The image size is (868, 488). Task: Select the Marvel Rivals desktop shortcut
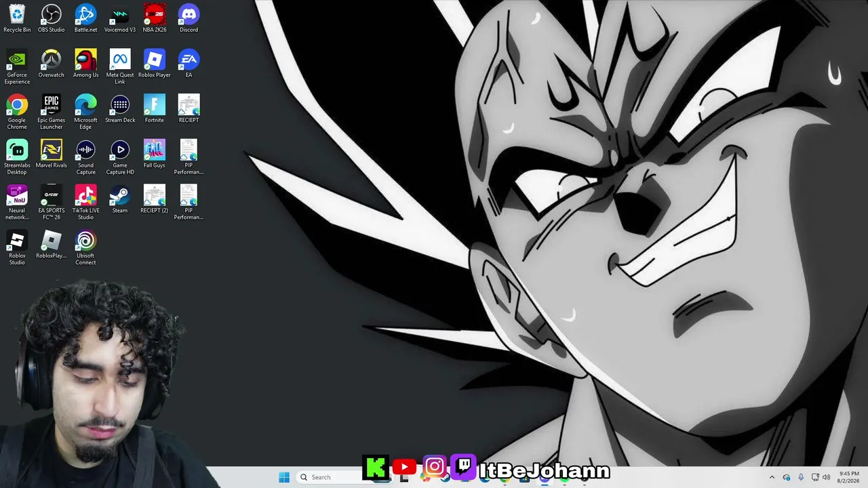click(52, 155)
